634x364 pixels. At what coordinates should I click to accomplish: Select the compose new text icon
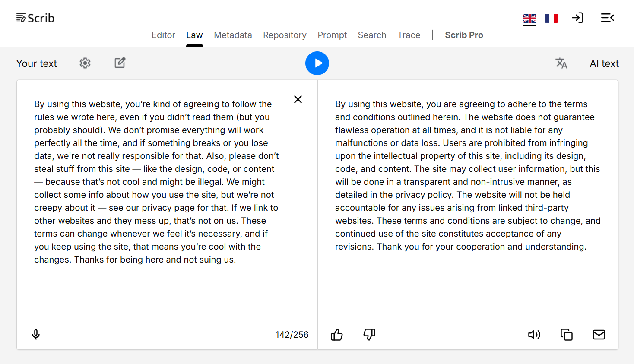coord(120,63)
